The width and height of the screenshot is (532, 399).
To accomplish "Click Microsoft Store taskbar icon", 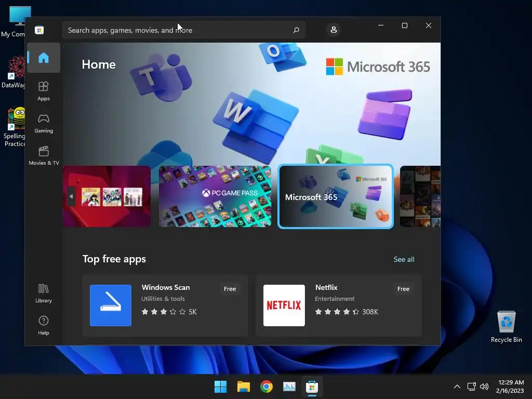I will pyautogui.click(x=312, y=387).
